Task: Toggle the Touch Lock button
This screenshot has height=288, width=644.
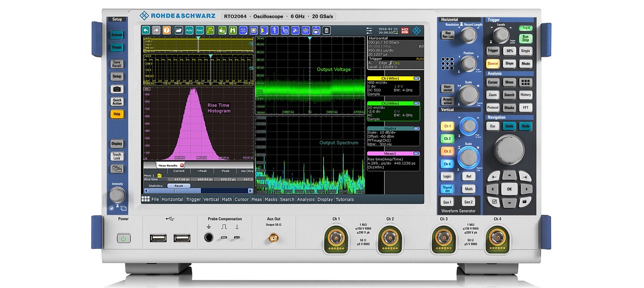Action: (x=117, y=156)
